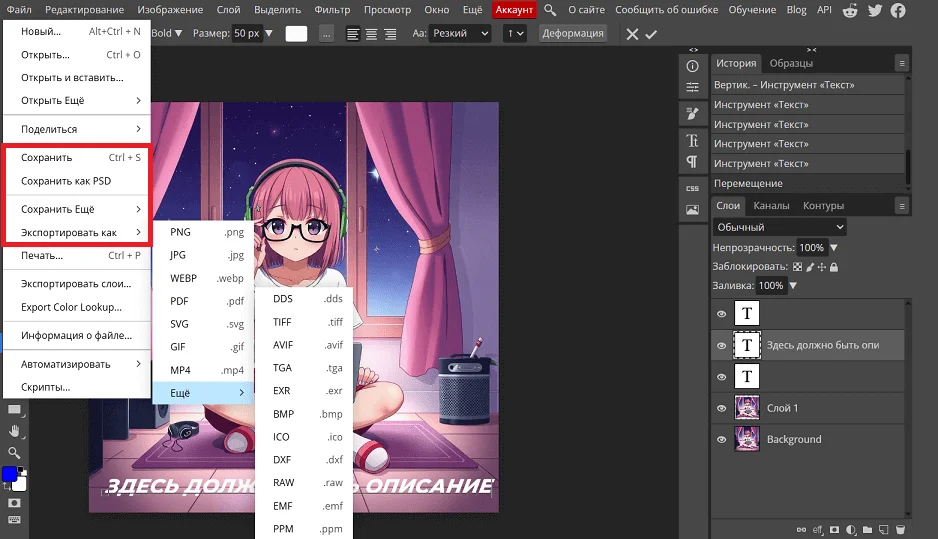Click the white text color swatch
This screenshot has width=938, height=539.
point(297,33)
